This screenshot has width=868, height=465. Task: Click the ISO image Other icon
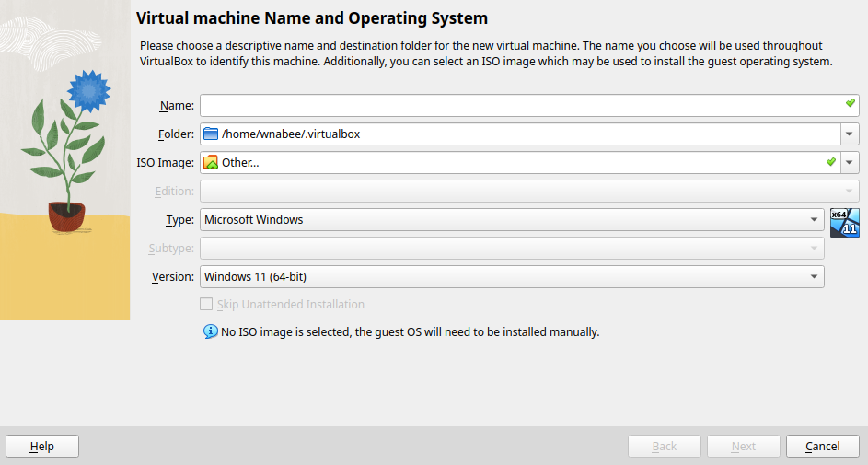pos(211,163)
